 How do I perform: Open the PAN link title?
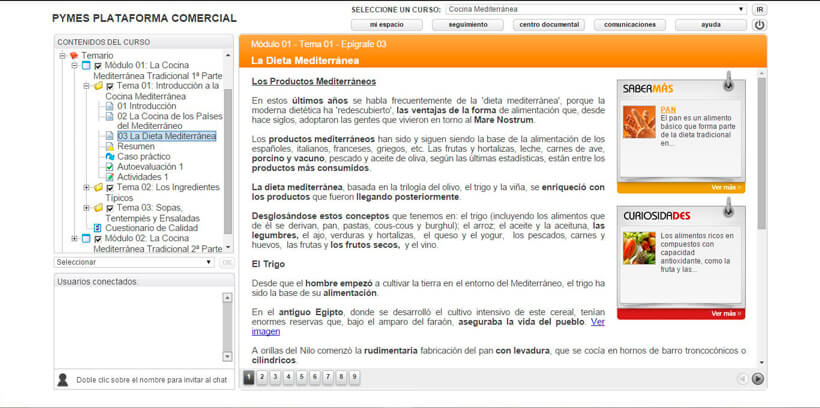point(668,110)
